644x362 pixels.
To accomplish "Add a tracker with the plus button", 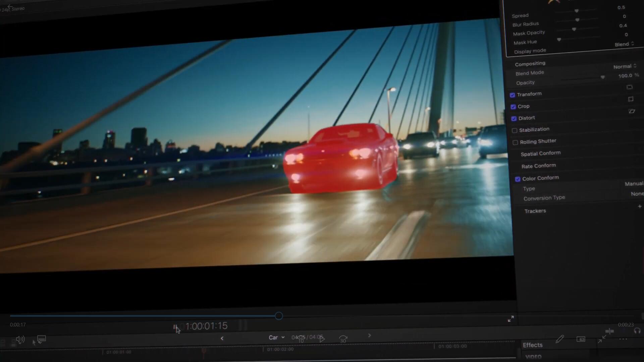I will click(639, 206).
